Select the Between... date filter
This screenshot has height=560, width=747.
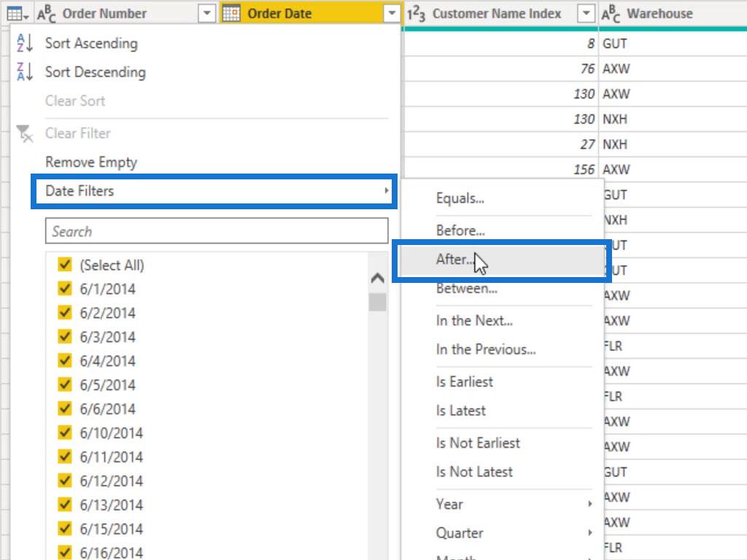coord(466,288)
